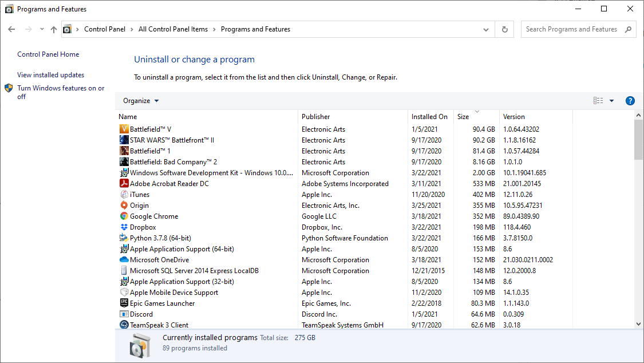
Task: Click the Origin program icon
Action: click(x=124, y=206)
